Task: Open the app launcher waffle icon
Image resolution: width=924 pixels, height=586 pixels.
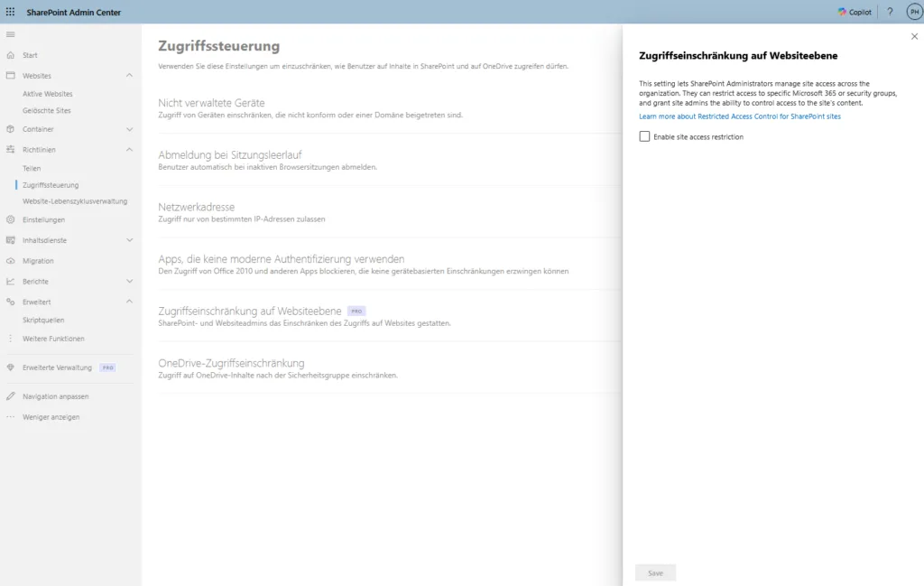Action: [x=11, y=12]
